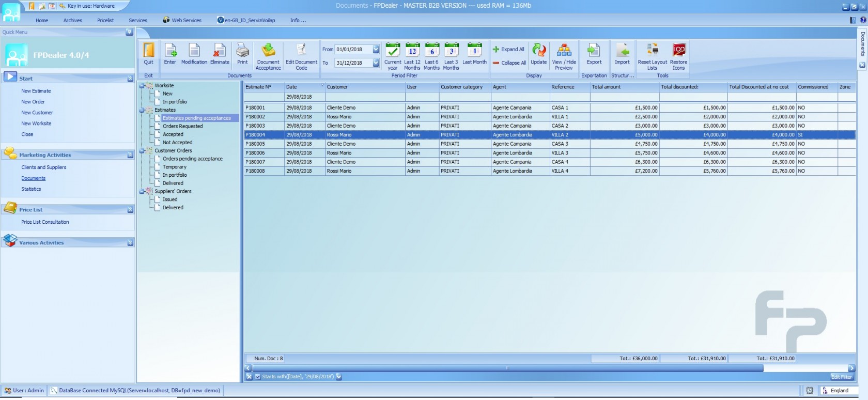Select estimate row P180006
Viewport: 868px width, 400px height.
click(550, 153)
